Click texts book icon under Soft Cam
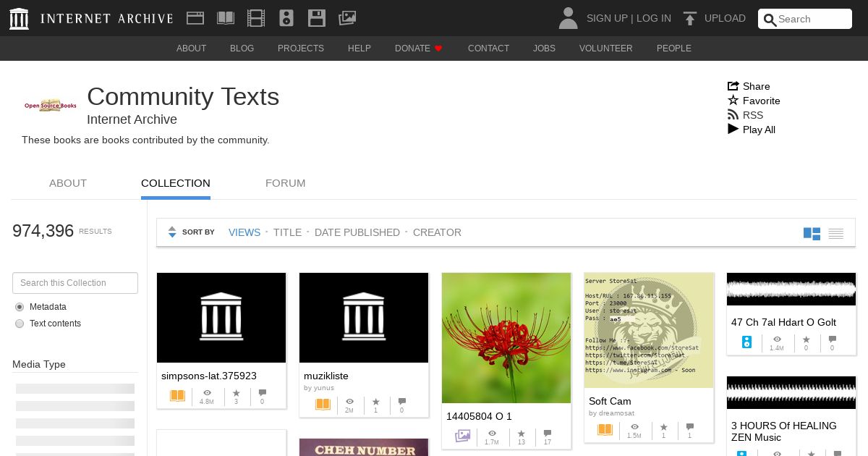 [x=605, y=430]
